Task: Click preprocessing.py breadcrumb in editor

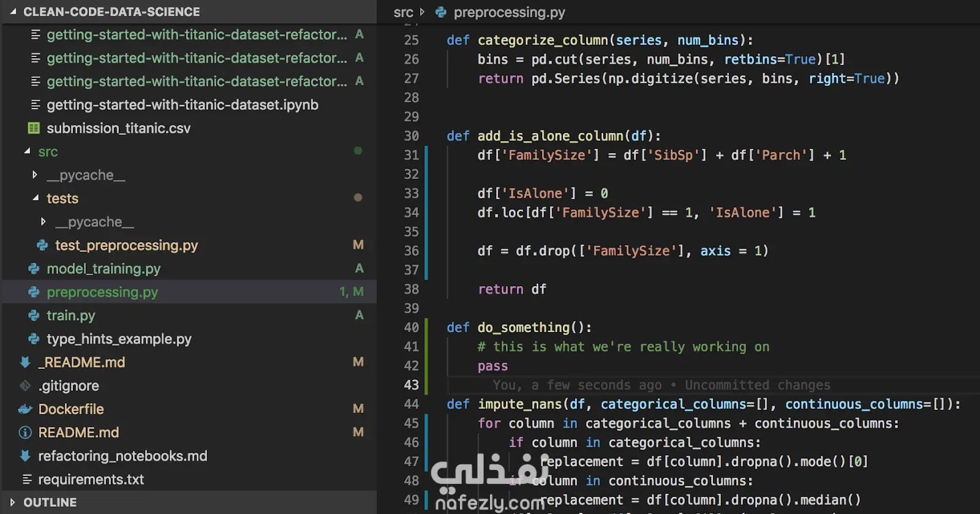Action: pyautogui.click(x=509, y=12)
